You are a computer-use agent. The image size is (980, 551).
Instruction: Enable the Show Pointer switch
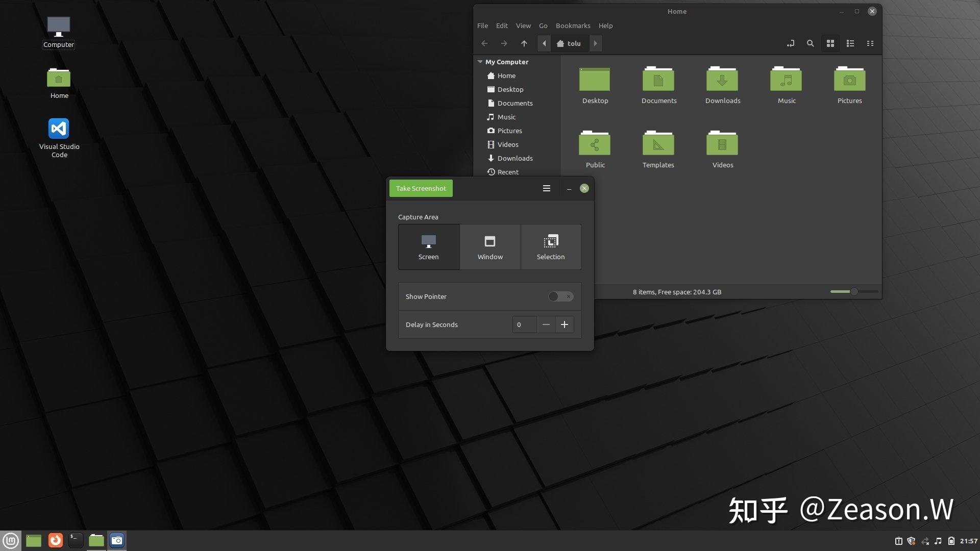coord(560,296)
